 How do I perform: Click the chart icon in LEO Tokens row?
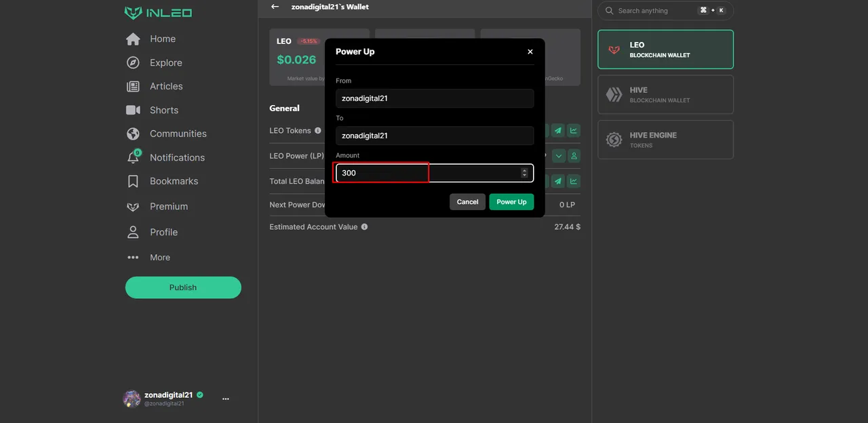point(574,131)
